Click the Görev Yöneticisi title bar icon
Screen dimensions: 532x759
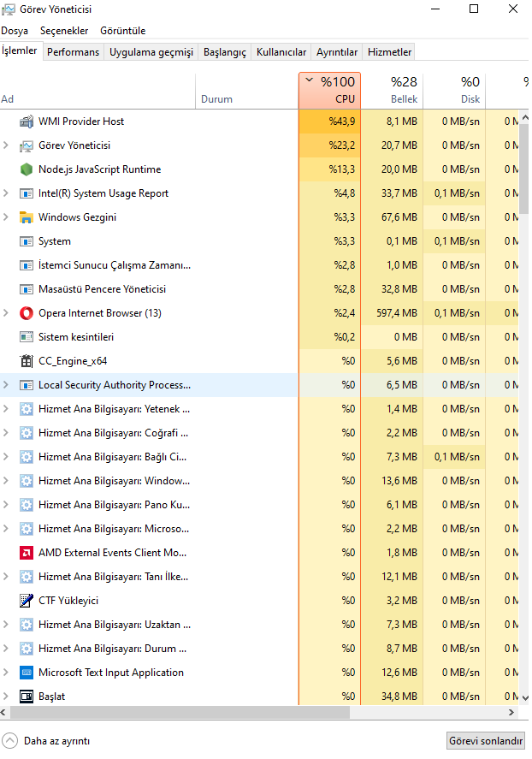pyautogui.click(x=9, y=9)
